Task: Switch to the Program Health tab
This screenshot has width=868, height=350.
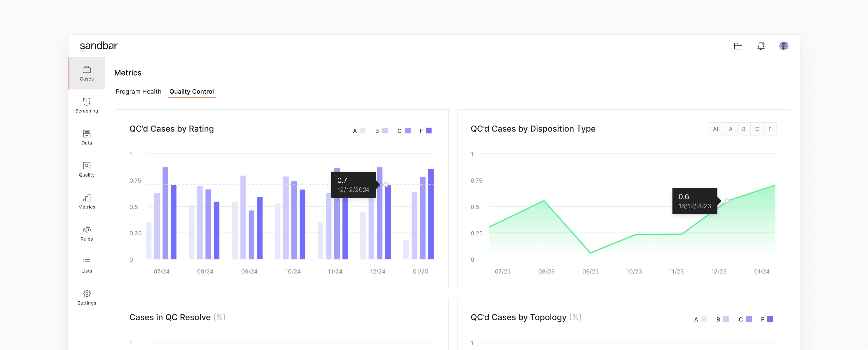Action: pyautogui.click(x=139, y=92)
